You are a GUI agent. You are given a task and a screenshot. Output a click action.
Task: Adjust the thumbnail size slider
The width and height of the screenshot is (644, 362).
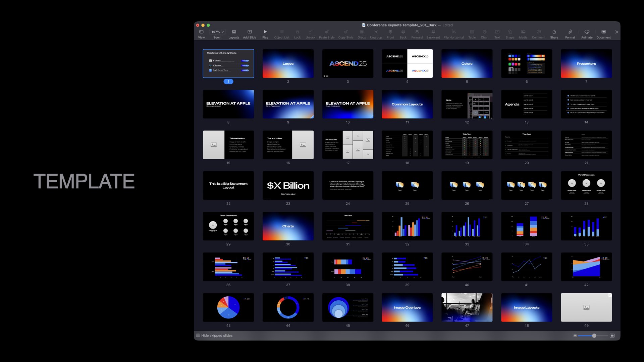pos(594,336)
